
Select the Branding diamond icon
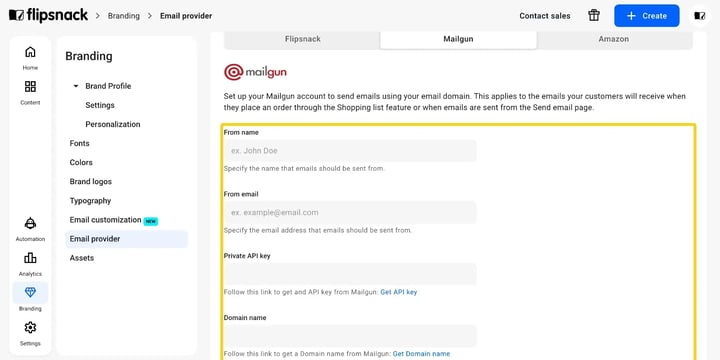[30, 292]
